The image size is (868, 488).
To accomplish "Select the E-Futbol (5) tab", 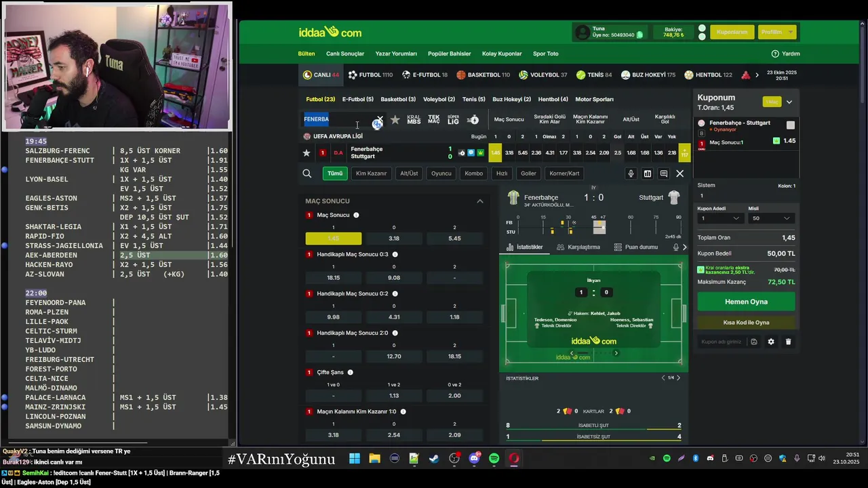I will [358, 99].
